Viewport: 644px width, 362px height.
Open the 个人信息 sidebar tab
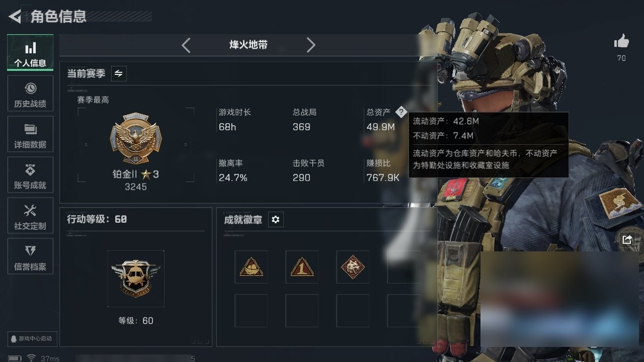click(x=30, y=52)
